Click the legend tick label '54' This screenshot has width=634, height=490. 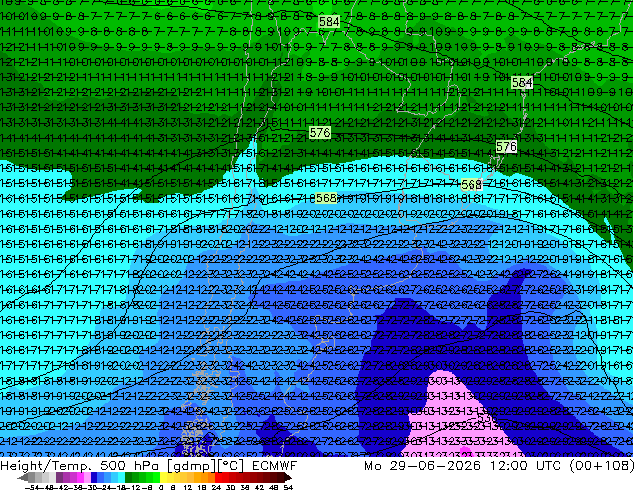click(x=288, y=487)
